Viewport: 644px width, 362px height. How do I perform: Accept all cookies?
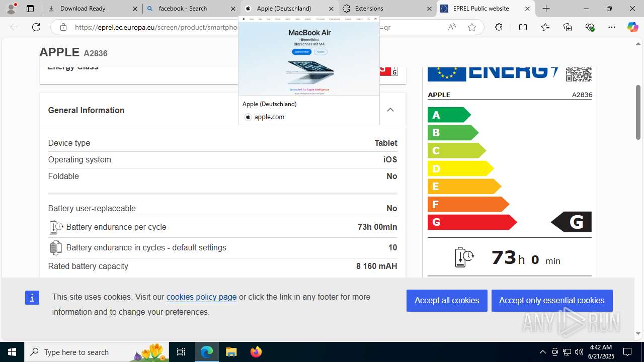447,301
